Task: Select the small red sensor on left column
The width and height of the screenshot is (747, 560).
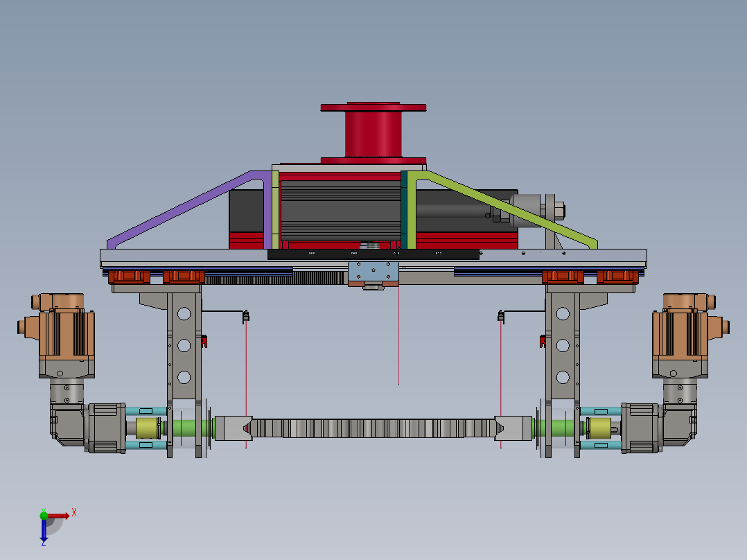Action: coord(204,341)
